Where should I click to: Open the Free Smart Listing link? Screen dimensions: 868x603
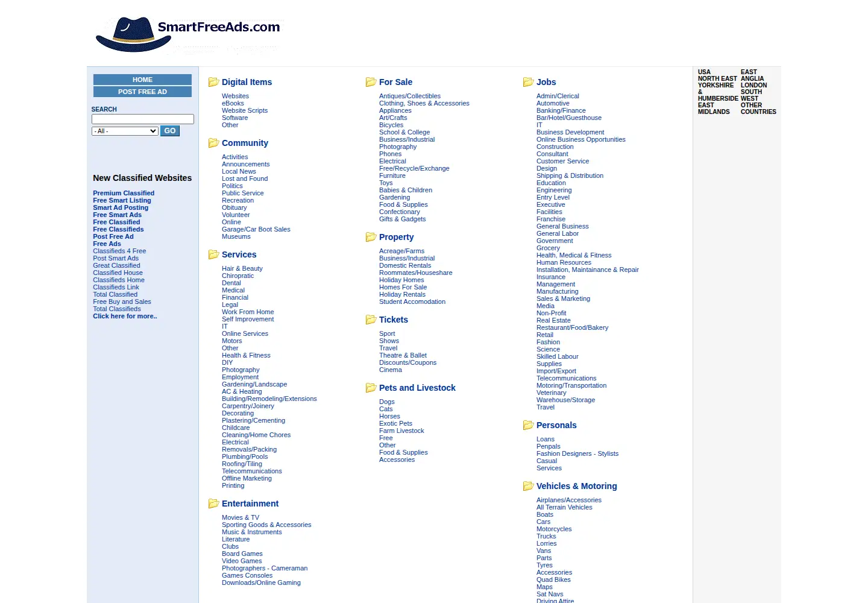[x=122, y=200]
